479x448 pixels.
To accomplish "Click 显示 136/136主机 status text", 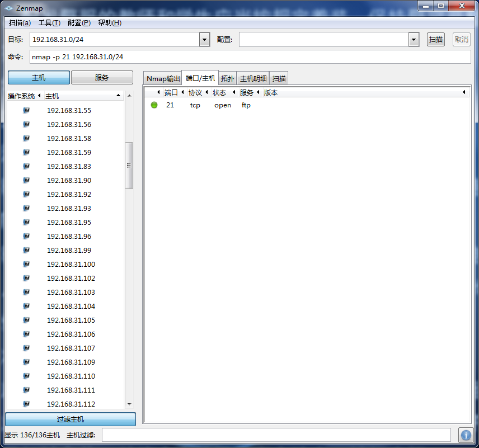I will click(32, 435).
